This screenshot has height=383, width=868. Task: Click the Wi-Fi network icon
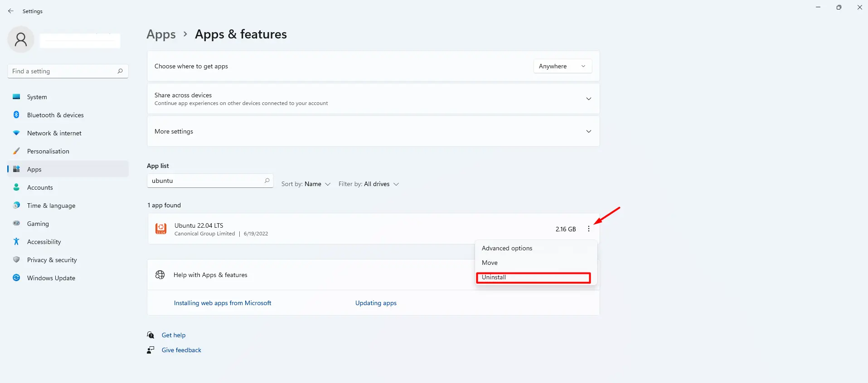coord(16,133)
